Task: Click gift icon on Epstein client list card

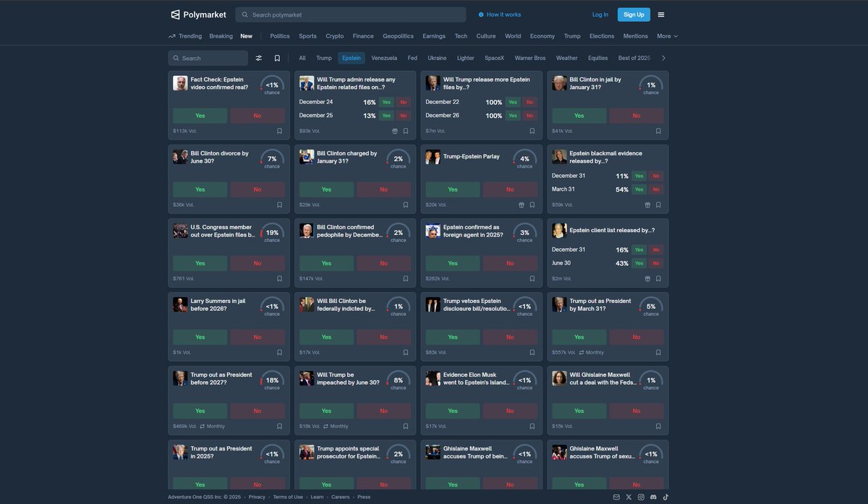Action: (x=647, y=278)
